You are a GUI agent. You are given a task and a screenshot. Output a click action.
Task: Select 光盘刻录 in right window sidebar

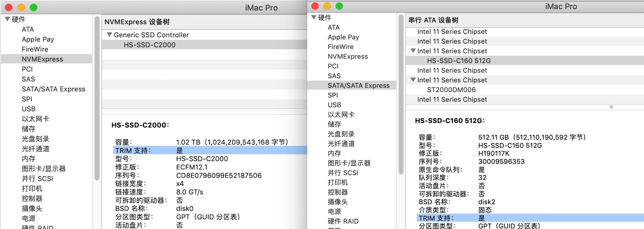click(x=341, y=134)
